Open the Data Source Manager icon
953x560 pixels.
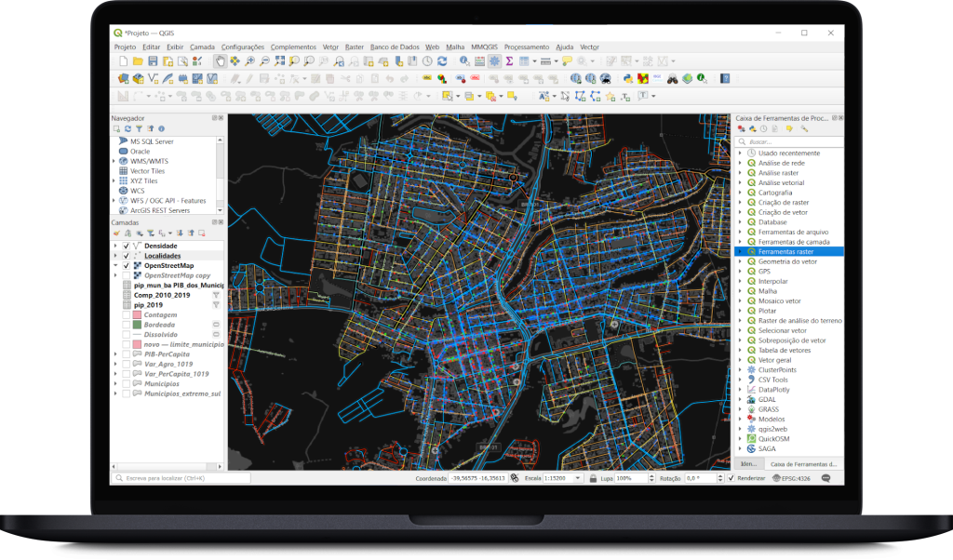click(124, 78)
